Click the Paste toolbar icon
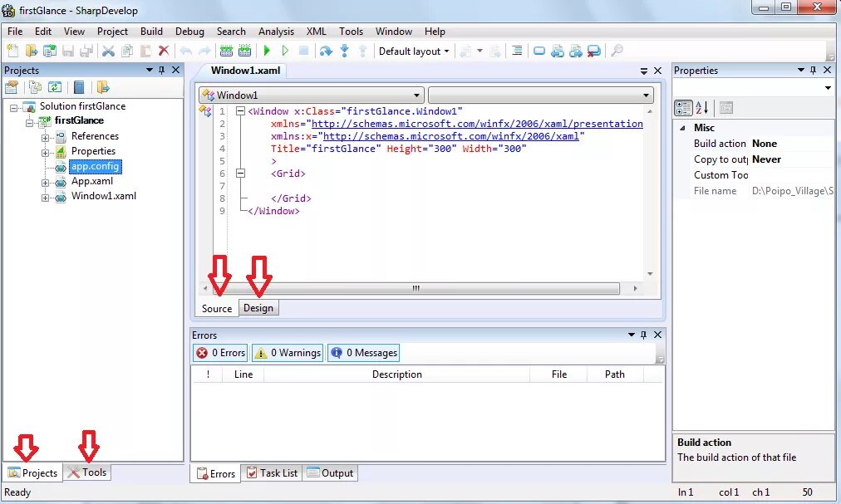The image size is (841, 504). click(x=145, y=51)
